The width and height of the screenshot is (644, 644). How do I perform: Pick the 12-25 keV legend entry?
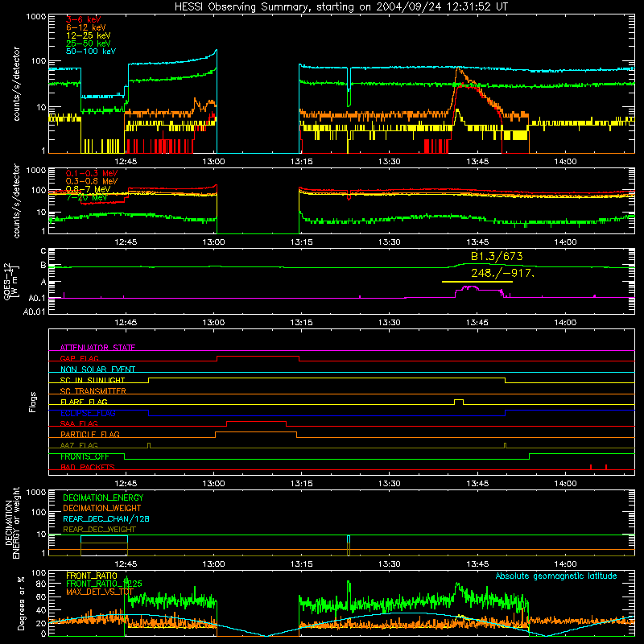(89, 35)
